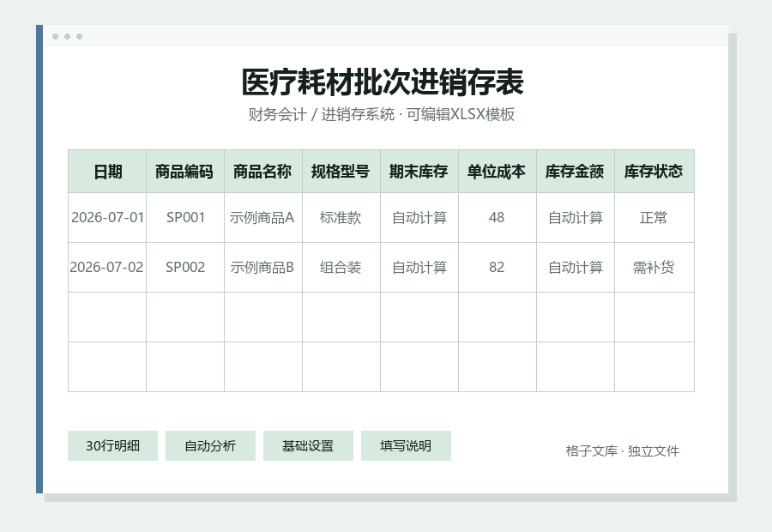This screenshot has height=532, width=772.
Task: Click the 库存状态 column header
Action: [654, 172]
